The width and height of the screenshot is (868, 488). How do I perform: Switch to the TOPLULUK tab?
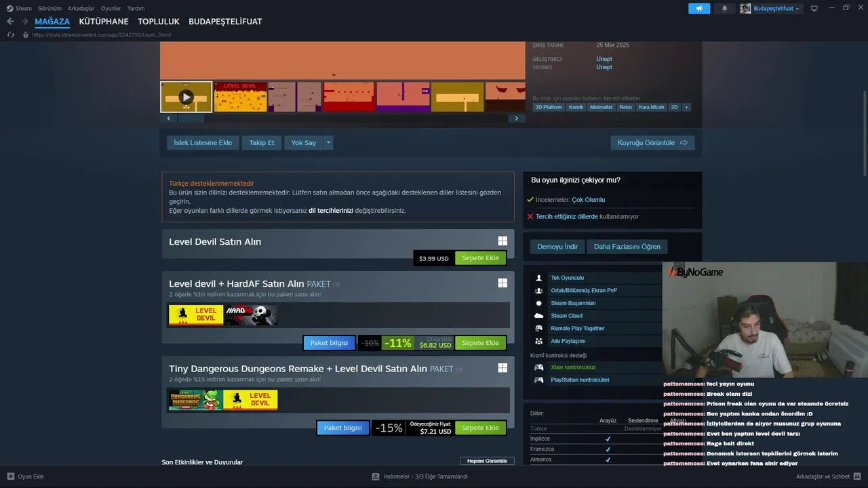(159, 22)
